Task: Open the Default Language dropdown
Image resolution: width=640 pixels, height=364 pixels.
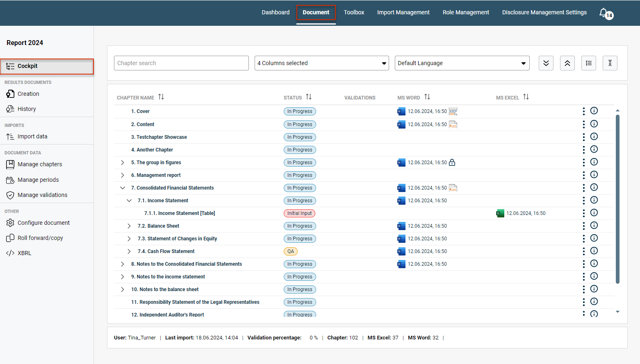Action: coord(462,63)
